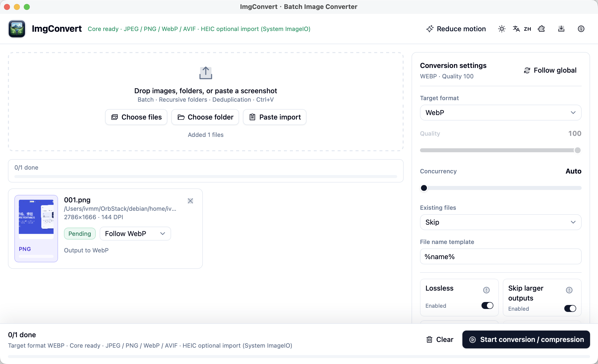
Task: Click the Core ready status text in header
Action: click(x=199, y=29)
